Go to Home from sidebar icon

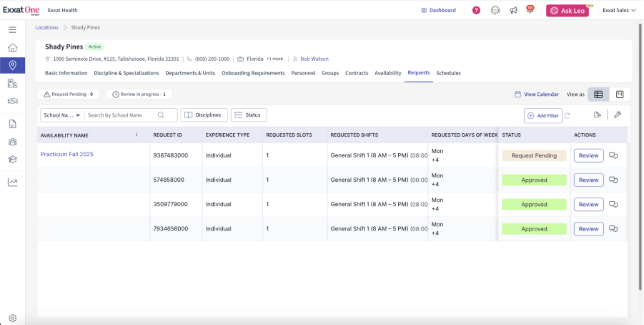(x=12, y=47)
